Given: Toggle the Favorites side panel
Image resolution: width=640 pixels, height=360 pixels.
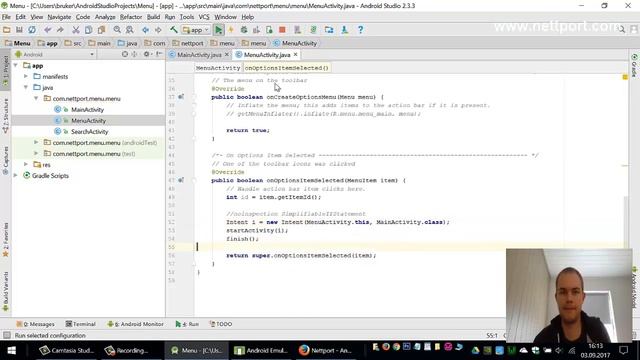Looking at the screenshot, I should tap(5, 240).
